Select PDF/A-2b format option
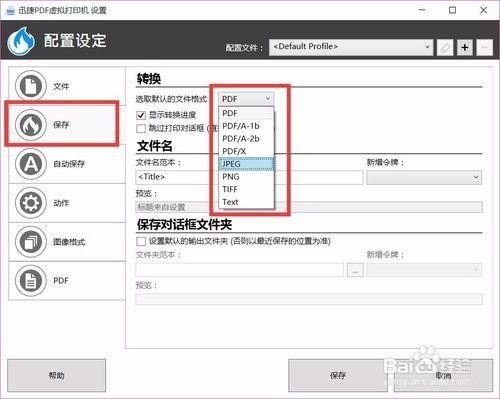This screenshot has width=500, height=399. (x=246, y=139)
